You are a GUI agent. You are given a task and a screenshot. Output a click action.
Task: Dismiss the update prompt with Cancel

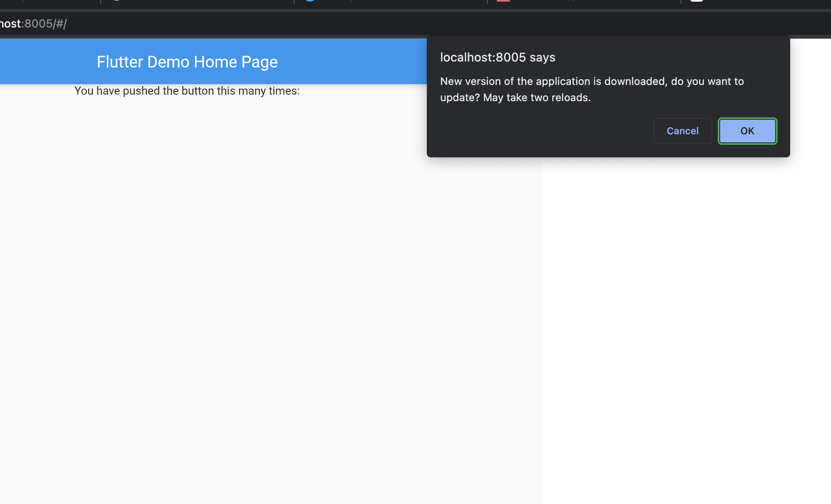coord(682,131)
